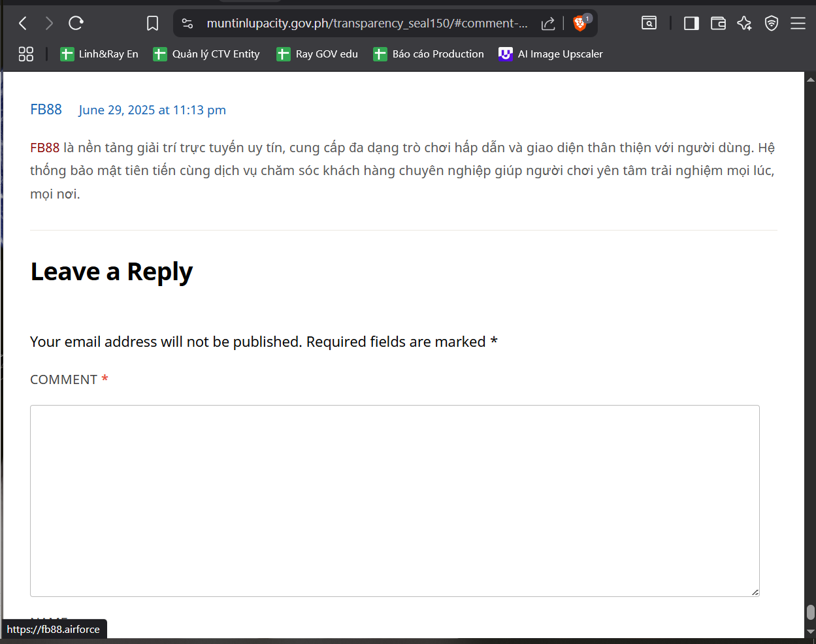The height and width of the screenshot is (644, 816).
Task: Open Quản lý CTV Entity bookmark
Action: 206,54
